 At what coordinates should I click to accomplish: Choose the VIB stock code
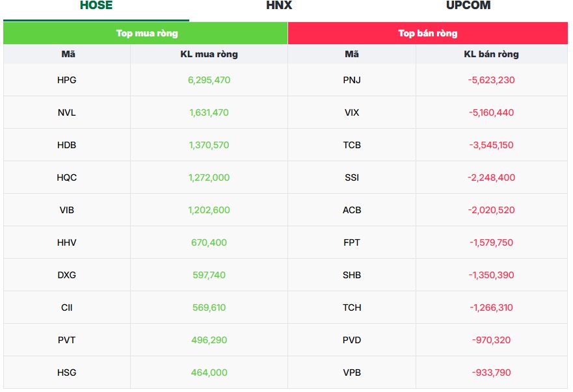[67, 210]
